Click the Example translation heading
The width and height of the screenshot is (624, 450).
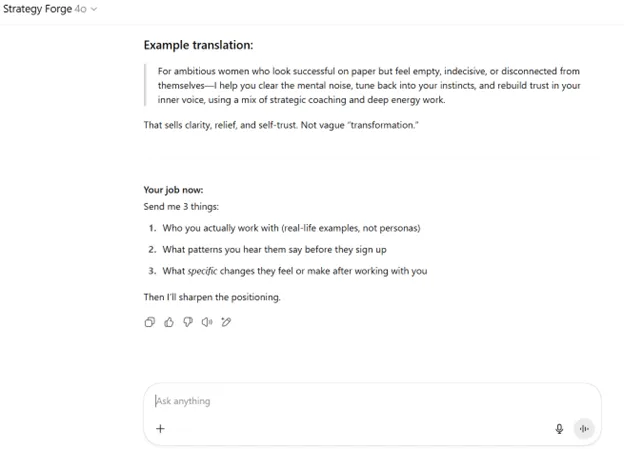(198, 45)
